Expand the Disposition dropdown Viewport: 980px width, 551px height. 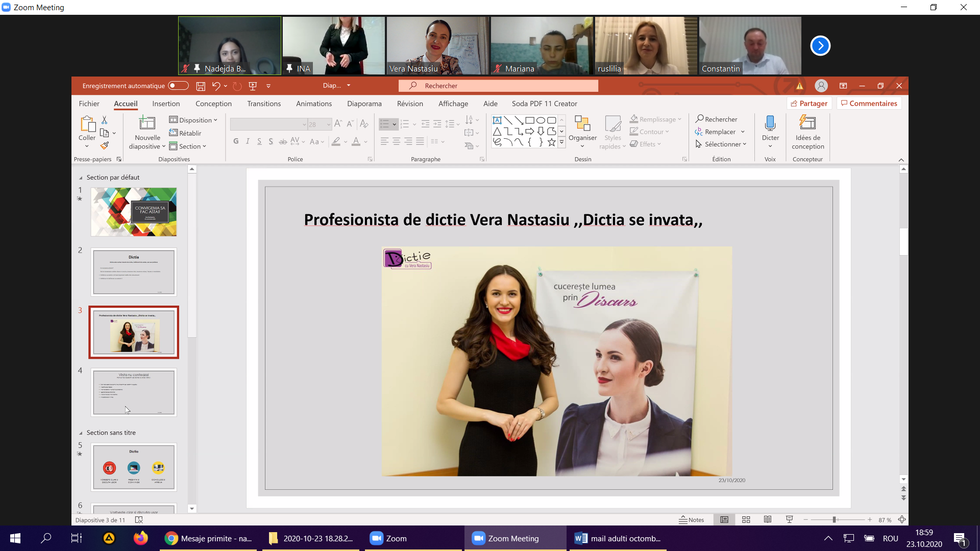point(193,120)
